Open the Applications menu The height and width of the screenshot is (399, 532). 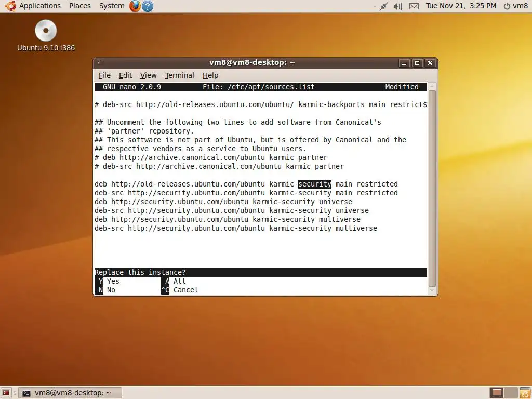click(39, 6)
